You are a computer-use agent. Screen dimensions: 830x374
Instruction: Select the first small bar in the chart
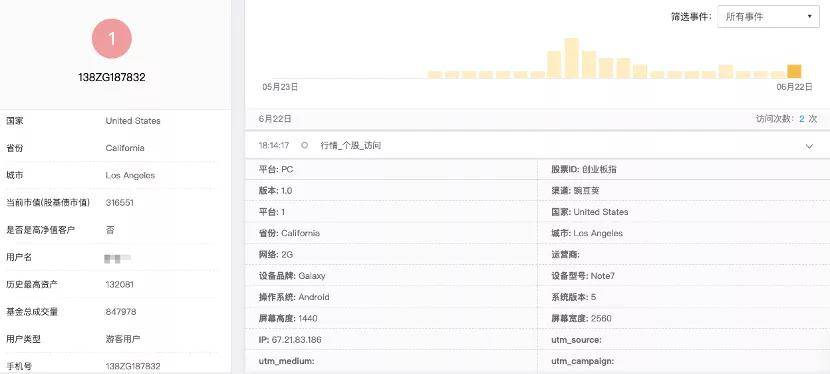[435, 75]
